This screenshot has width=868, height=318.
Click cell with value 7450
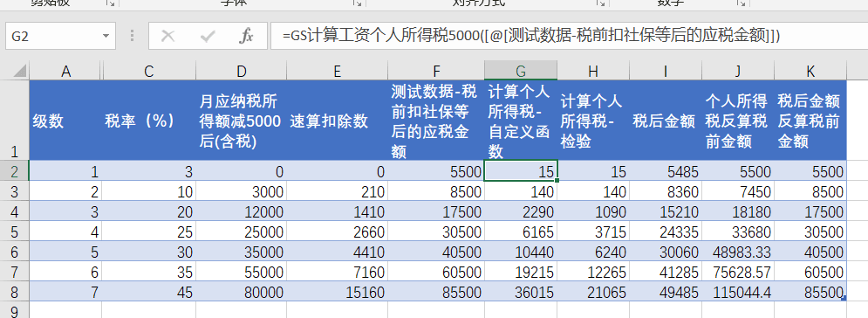738,191
